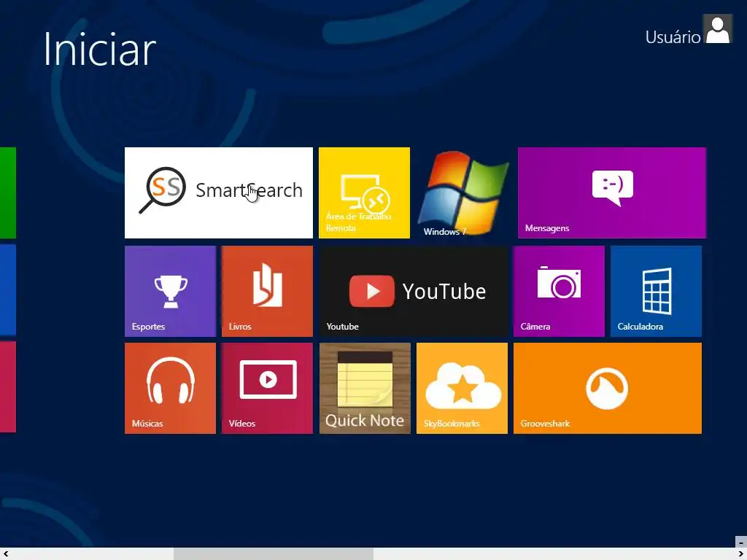Launch the Grooveshark tile
Viewport: 747px width, 560px height.
point(608,388)
